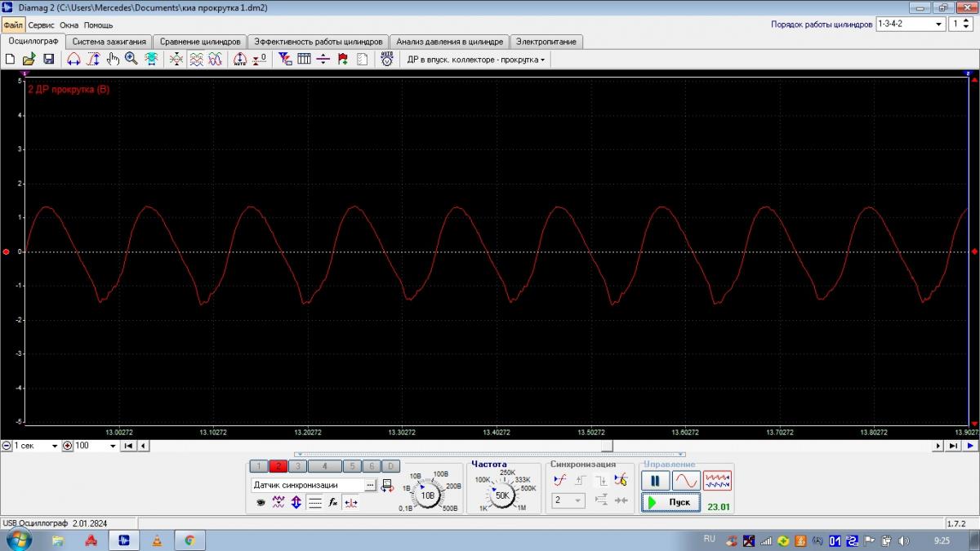
Task: Open file using the folder icon
Action: [x=29, y=59]
